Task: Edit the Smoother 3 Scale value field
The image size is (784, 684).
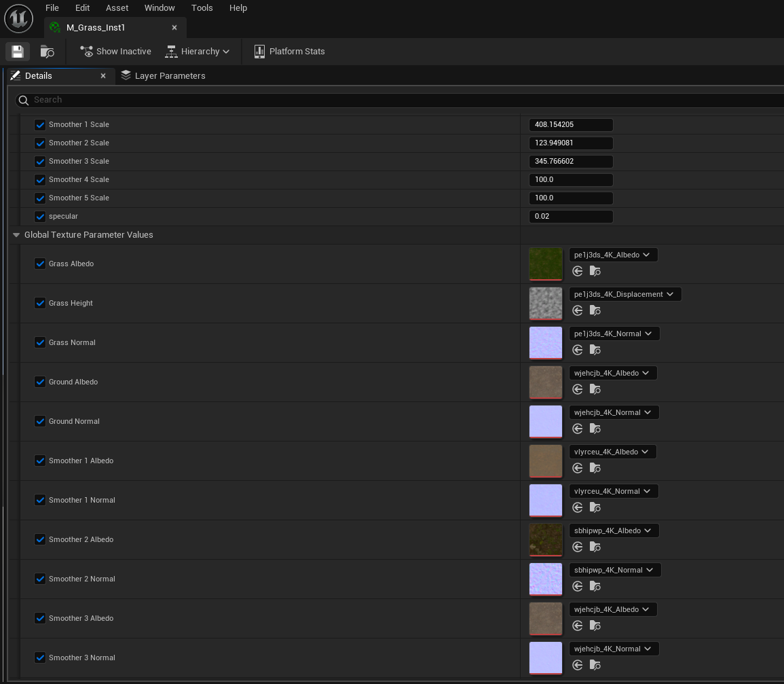Action: [570, 161]
